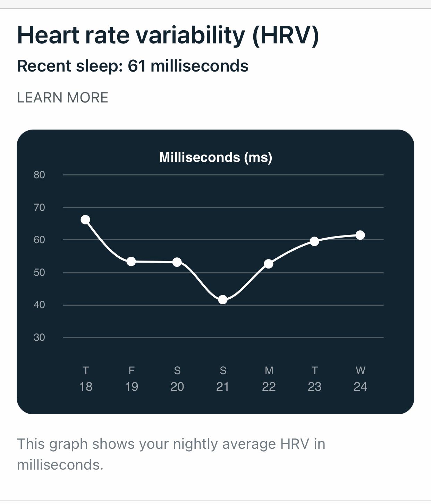Select the data point for Friday 19
This screenshot has height=504, width=431.
pos(131,261)
